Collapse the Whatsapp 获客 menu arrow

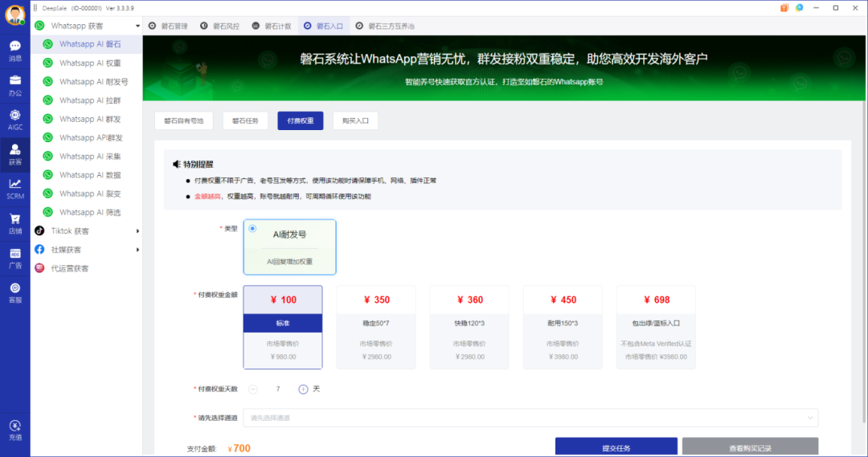[x=137, y=26]
